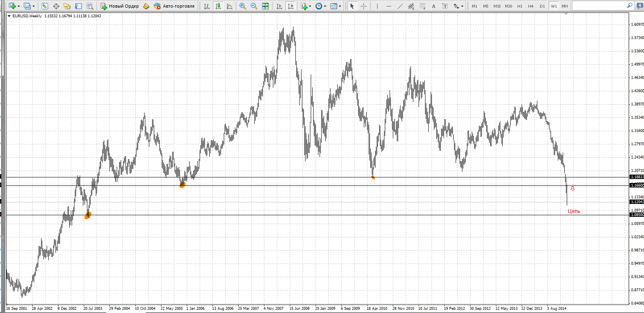This screenshot has height=313, width=644.
Task: Select the Fibonacci retracement tool
Action: (x=422, y=6)
